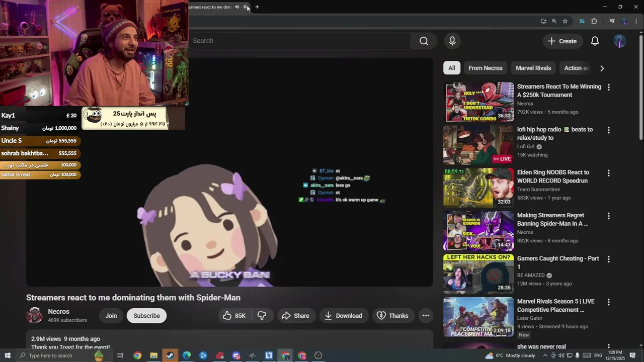Open 'she was never real' video title
Screen dimensions: 644x362
[541, 346]
